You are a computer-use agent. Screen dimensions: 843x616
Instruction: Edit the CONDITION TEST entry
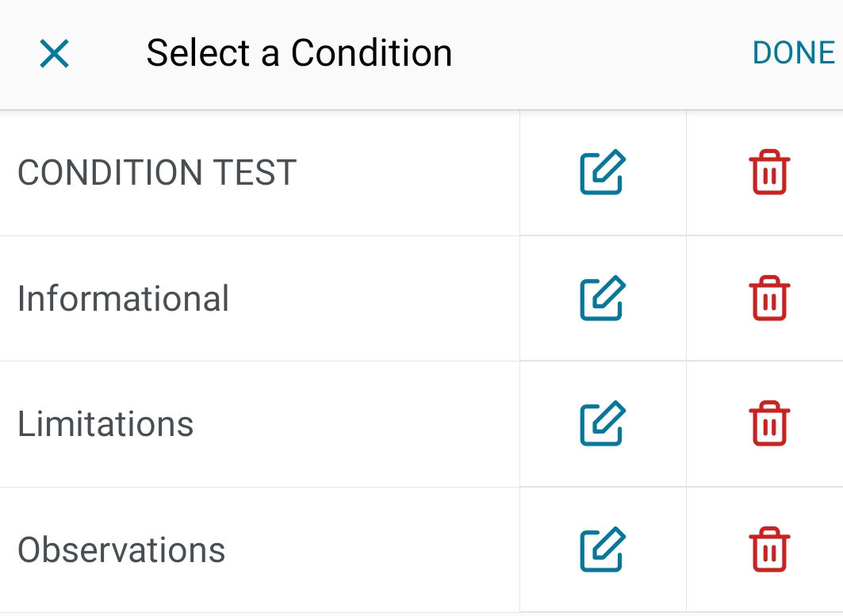(603, 172)
